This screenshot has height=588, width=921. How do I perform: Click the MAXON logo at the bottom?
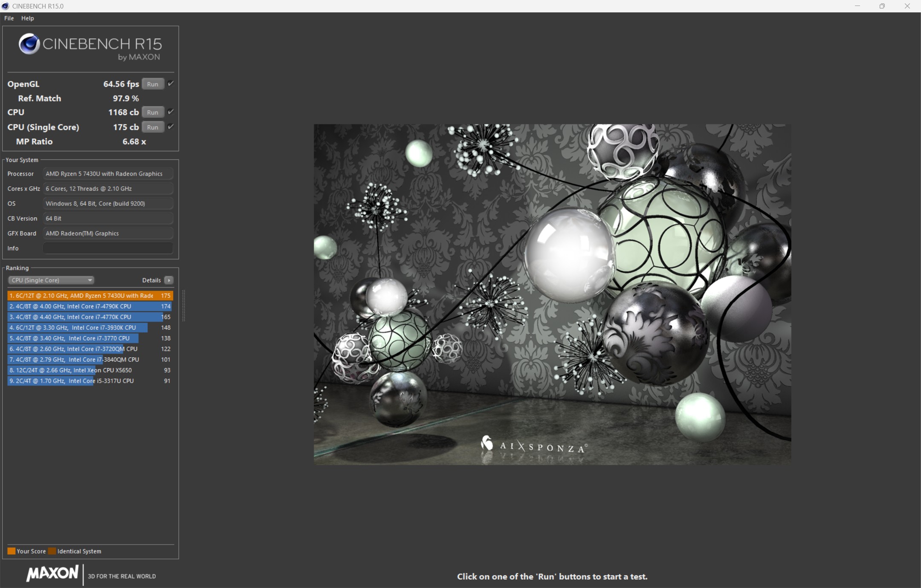(x=52, y=574)
